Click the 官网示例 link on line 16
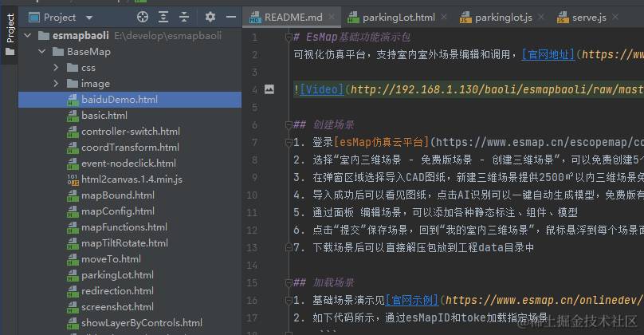The height and width of the screenshot is (335, 644). 412,300
